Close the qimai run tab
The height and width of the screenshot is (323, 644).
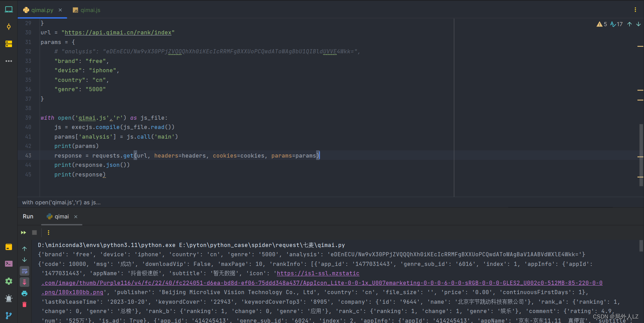click(76, 217)
